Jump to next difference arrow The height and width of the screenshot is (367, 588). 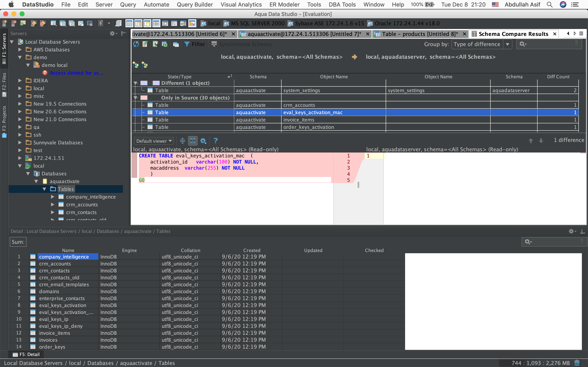click(541, 141)
